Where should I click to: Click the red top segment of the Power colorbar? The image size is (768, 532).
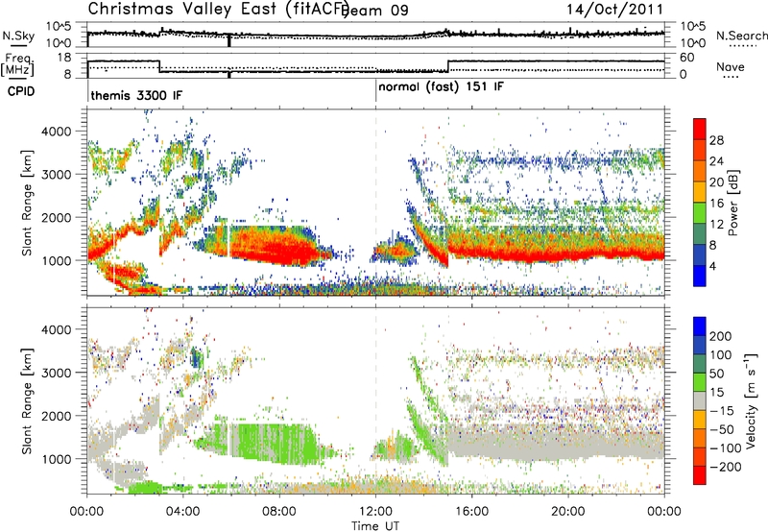pyautogui.click(x=700, y=129)
